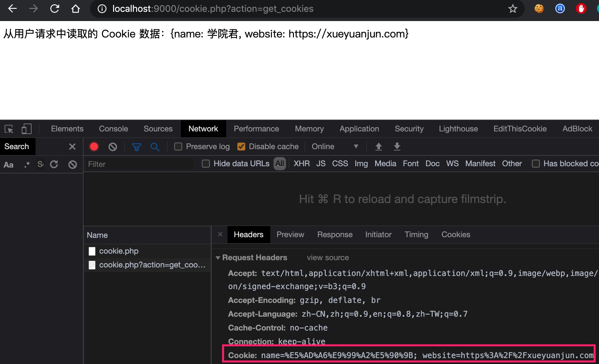Click the network Filter text field

pos(140,164)
